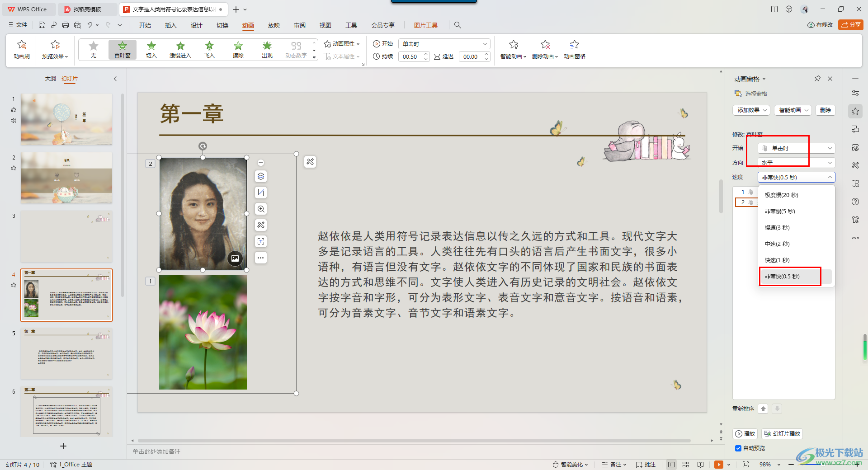This screenshot has width=868, height=470.
Task: Click the 持续 duration field 00.50
Action: point(414,56)
